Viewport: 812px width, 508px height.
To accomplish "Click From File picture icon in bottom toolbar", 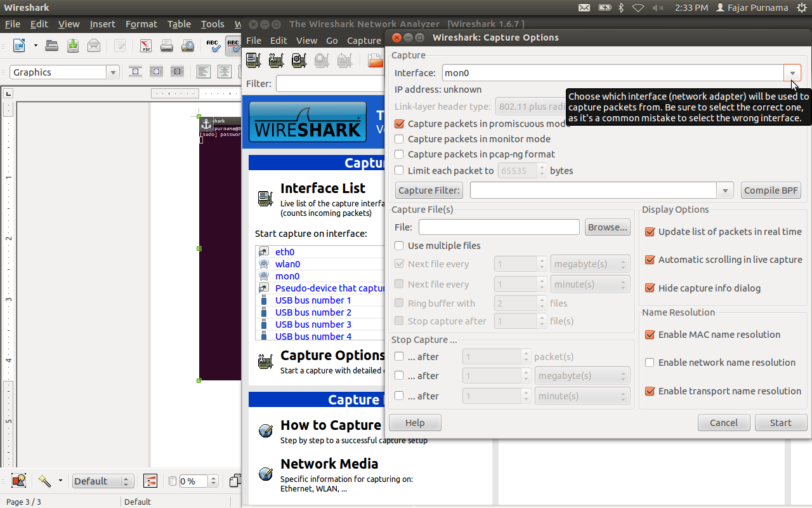I will (x=18, y=481).
